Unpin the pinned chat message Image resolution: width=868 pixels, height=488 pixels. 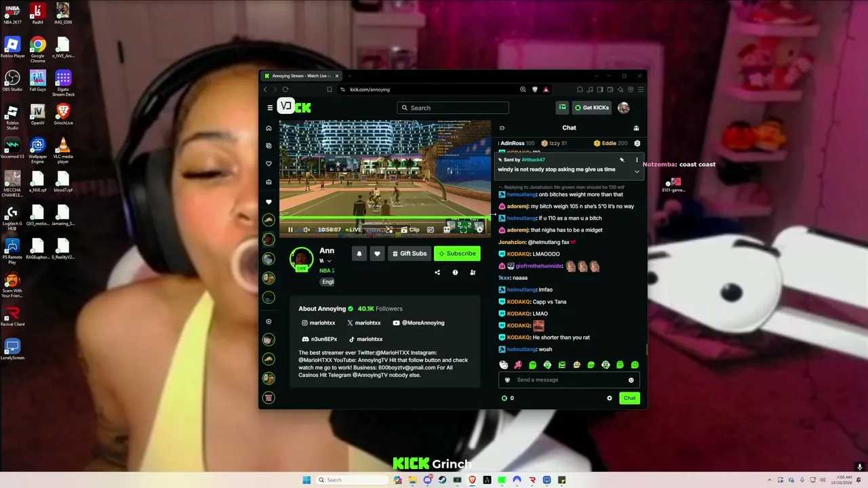622,160
